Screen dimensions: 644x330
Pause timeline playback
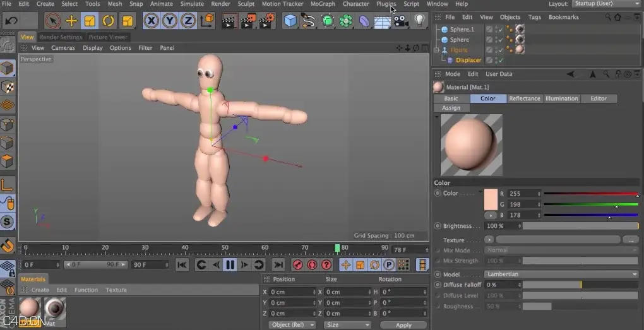pos(230,265)
